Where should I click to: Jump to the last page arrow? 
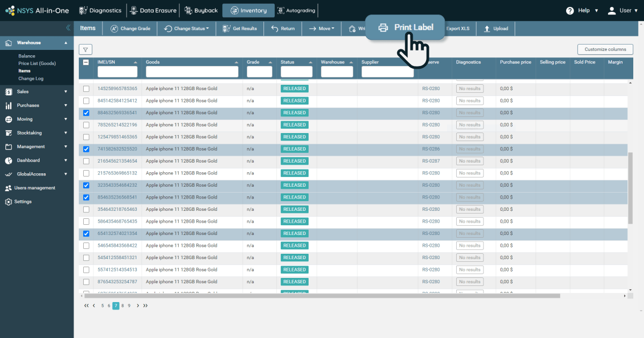coord(145,306)
